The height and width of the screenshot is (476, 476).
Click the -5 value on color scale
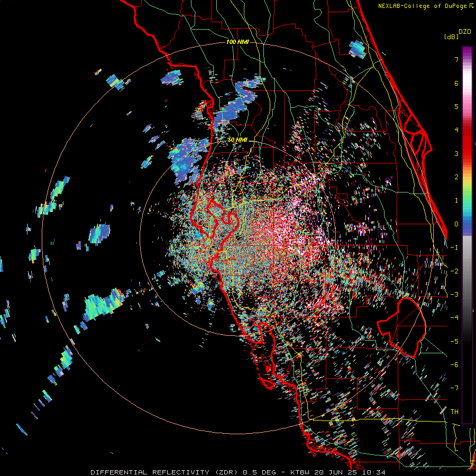click(x=454, y=342)
